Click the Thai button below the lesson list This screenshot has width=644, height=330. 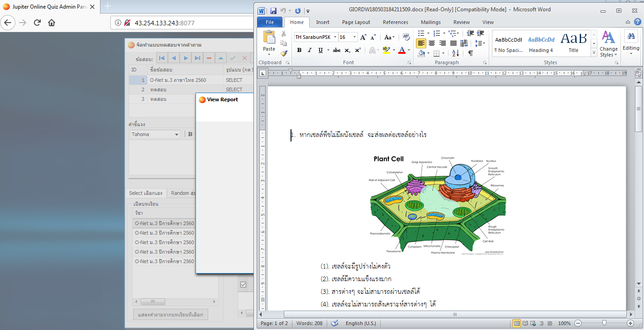[x=171, y=314]
